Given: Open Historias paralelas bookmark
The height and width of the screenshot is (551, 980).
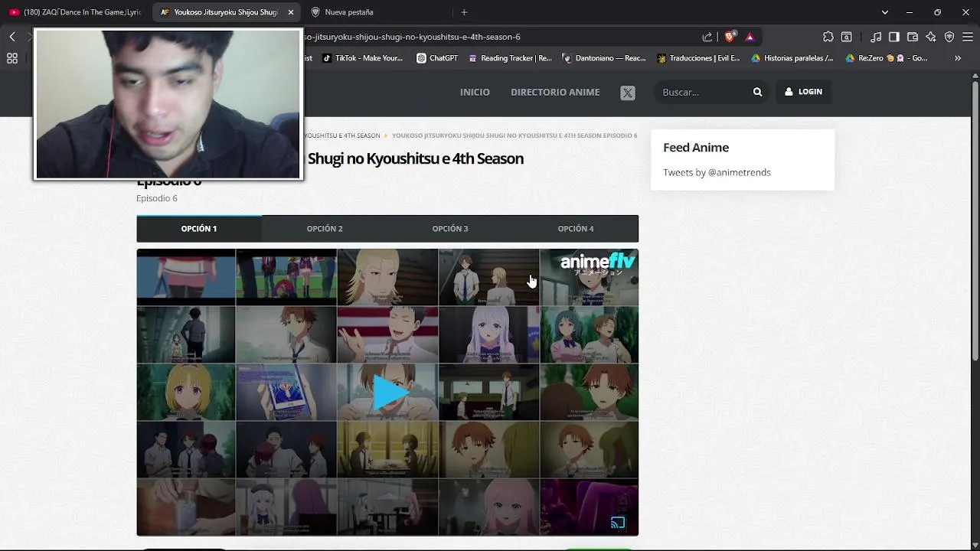Looking at the screenshot, I should pyautogui.click(x=792, y=58).
